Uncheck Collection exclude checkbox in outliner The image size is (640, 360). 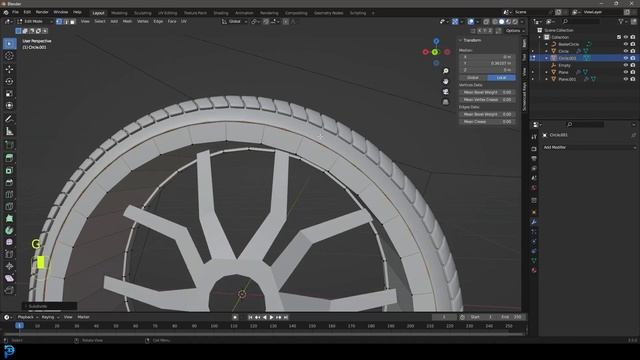pos(619,37)
